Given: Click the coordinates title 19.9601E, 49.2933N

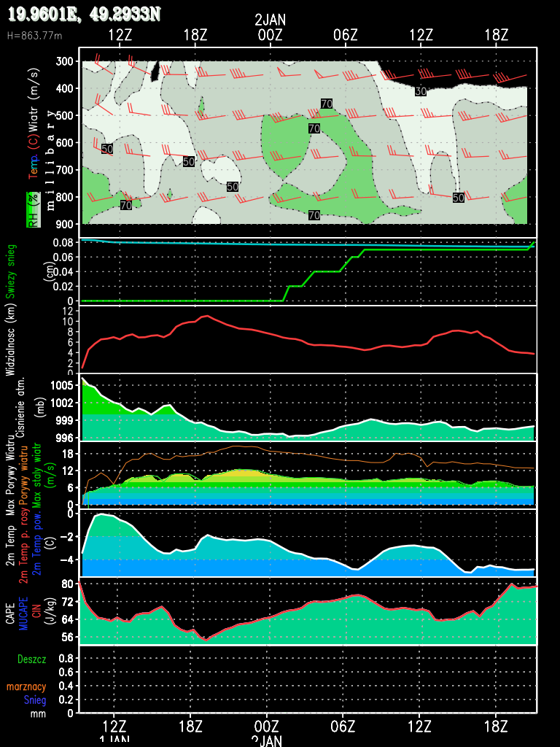Looking at the screenshot, I should tap(84, 15).
